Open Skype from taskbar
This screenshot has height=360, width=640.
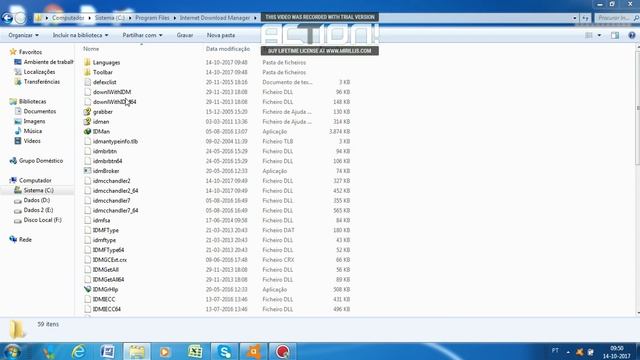(224, 351)
